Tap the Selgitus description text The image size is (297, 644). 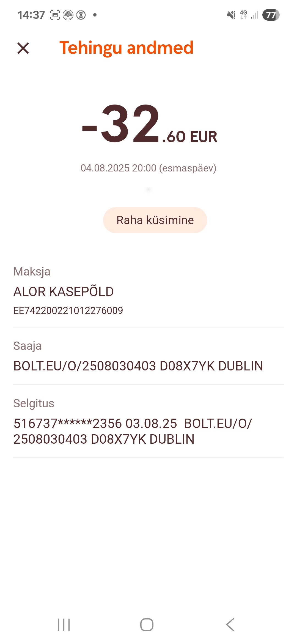click(x=133, y=431)
